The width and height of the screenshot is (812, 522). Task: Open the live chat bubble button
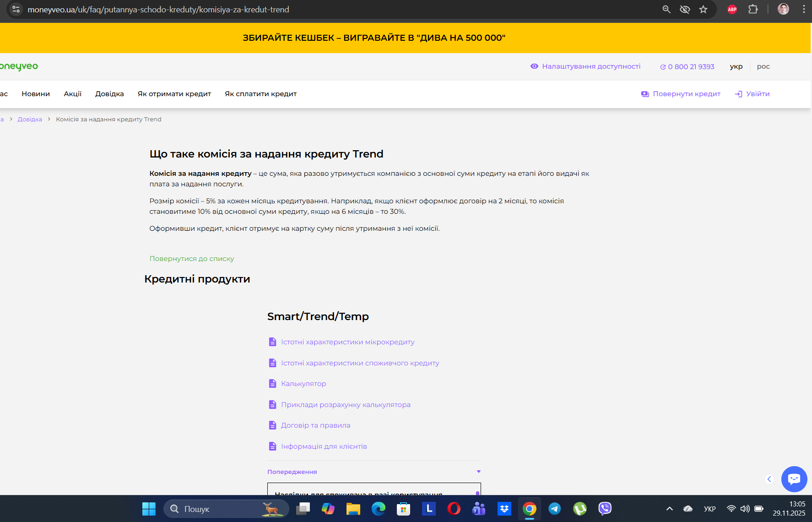(x=794, y=479)
